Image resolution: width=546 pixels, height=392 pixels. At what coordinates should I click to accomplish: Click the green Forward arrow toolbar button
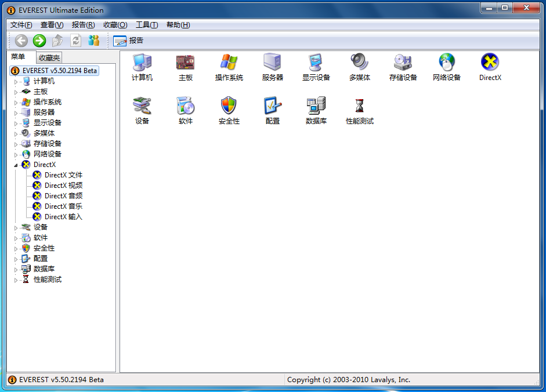[39, 41]
